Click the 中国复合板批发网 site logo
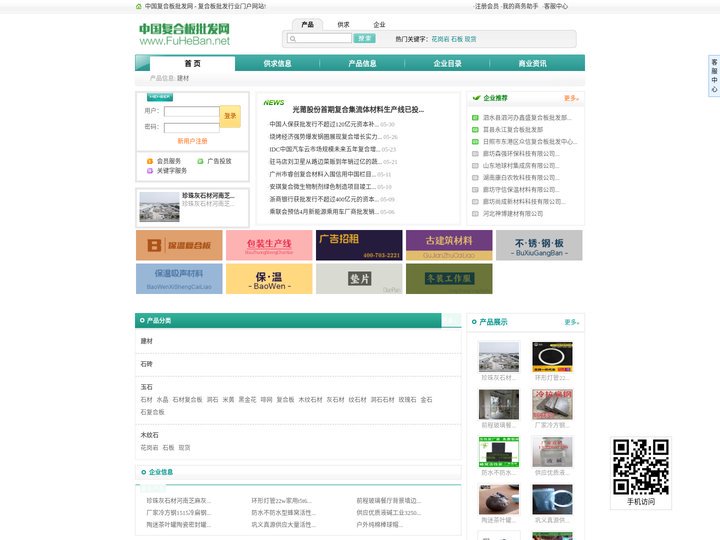Viewport: 720px width, 540px height. click(x=185, y=34)
